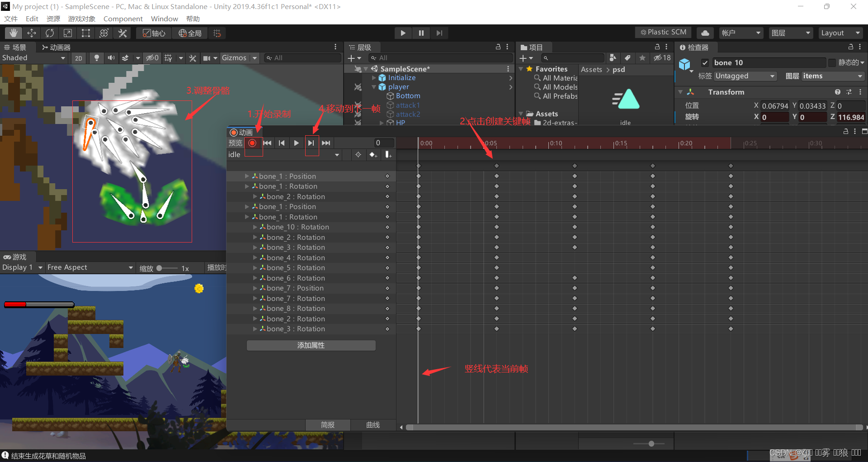Select the Bottom object in Hierarchy
The height and width of the screenshot is (462, 868).
tap(408, 96)
